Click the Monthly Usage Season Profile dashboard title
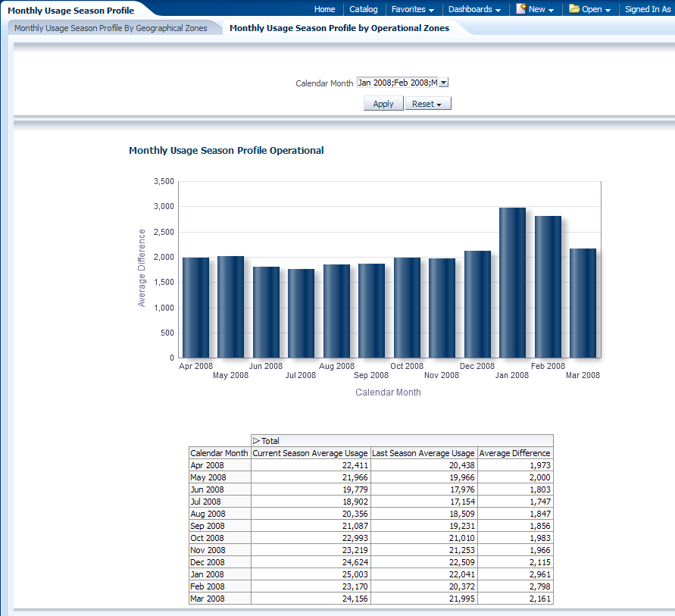The width and height of the screenshot is (675, 616). (x=71, y=11)
